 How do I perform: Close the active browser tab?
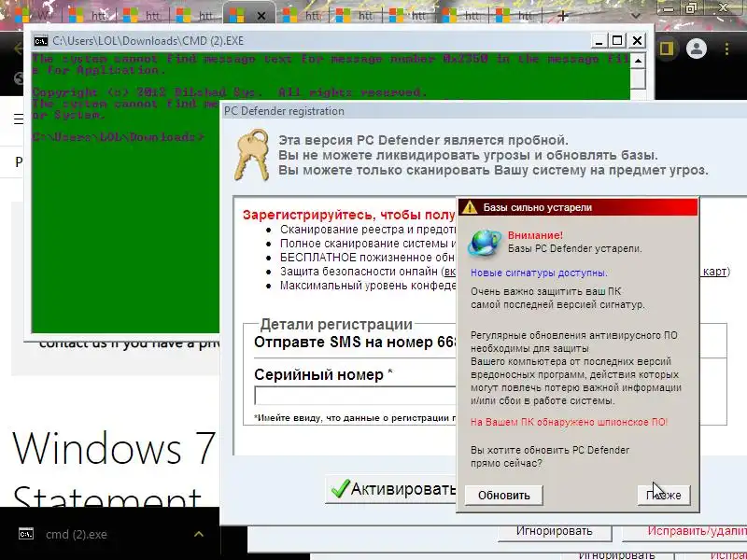click(x=261, y=16)
